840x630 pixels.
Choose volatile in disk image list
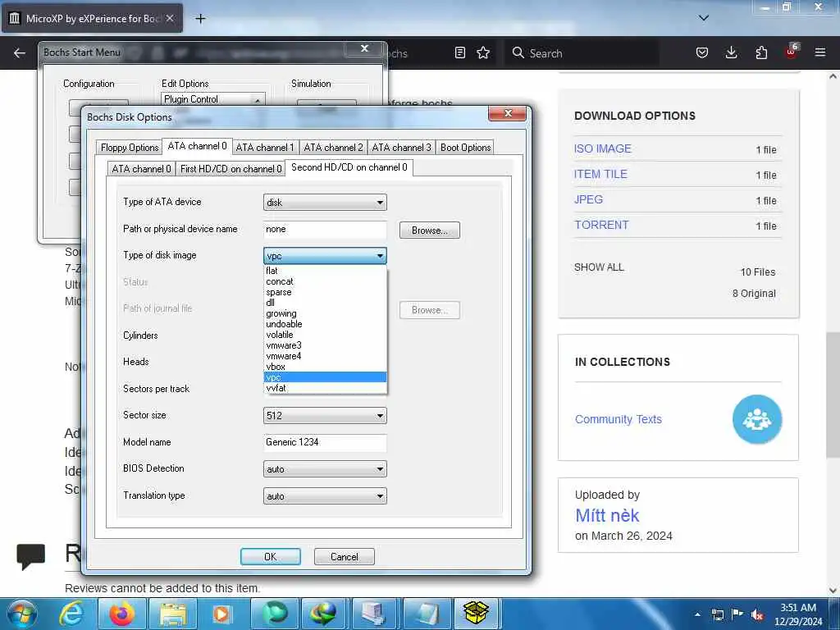click(x=325, y=335)
